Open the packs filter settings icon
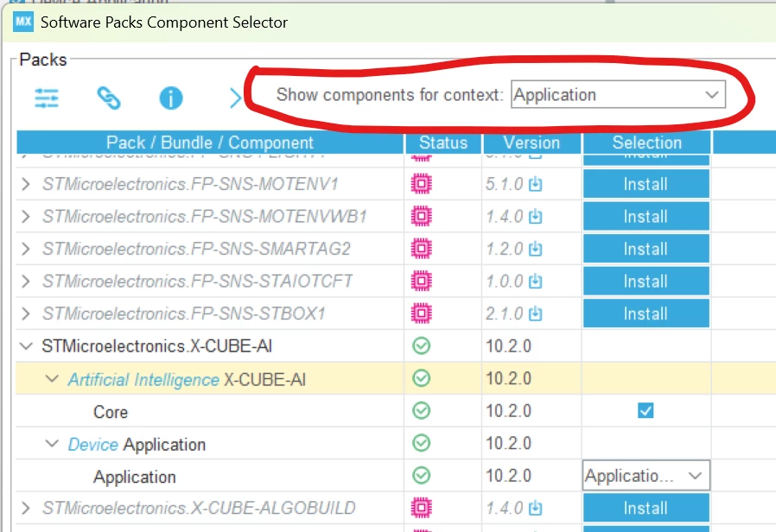Viewport: 776px width, 532px height. coord(47,98)
